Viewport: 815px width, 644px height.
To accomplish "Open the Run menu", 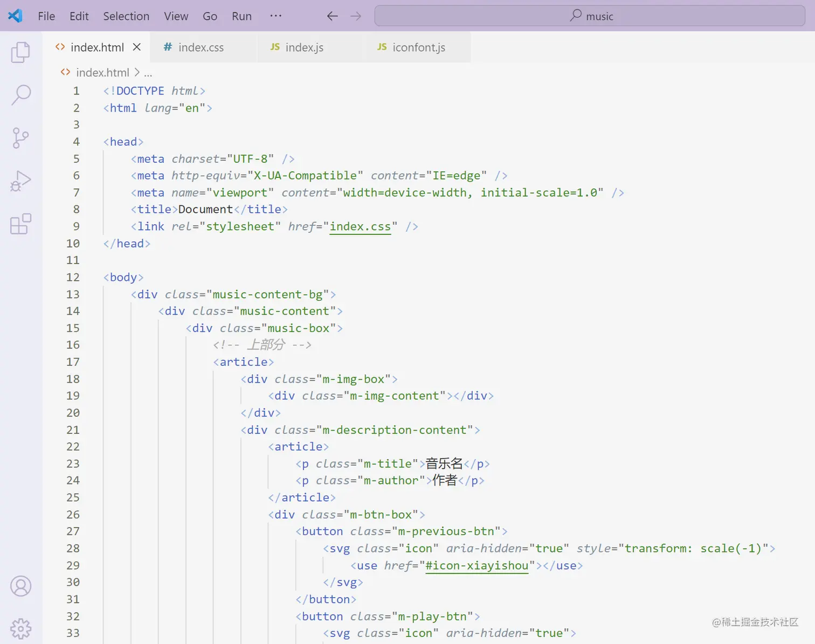I will pyautogui.click(x=241, y=16).
